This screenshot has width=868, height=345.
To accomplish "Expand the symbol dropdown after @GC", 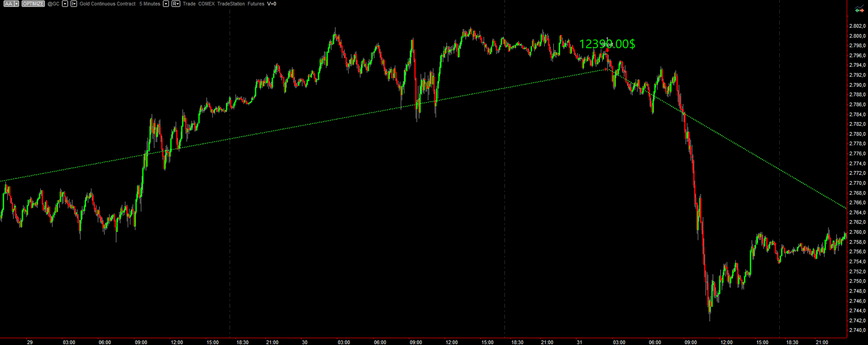I will click(x=65, y=4).
